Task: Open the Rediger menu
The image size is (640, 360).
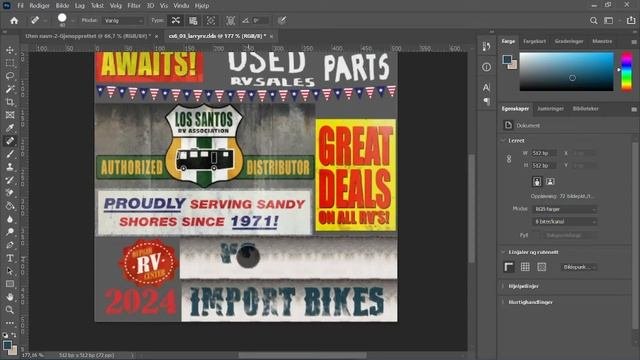Action: [x=40, y=6]
